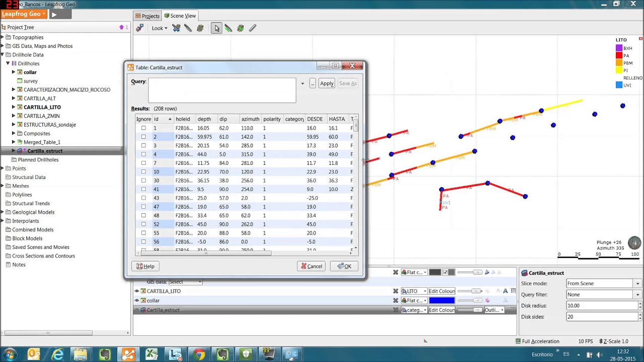The image size is (644, 362).
Task: Tick the Ignore checkbox for row id 56
Action: [x=143, y=242]
